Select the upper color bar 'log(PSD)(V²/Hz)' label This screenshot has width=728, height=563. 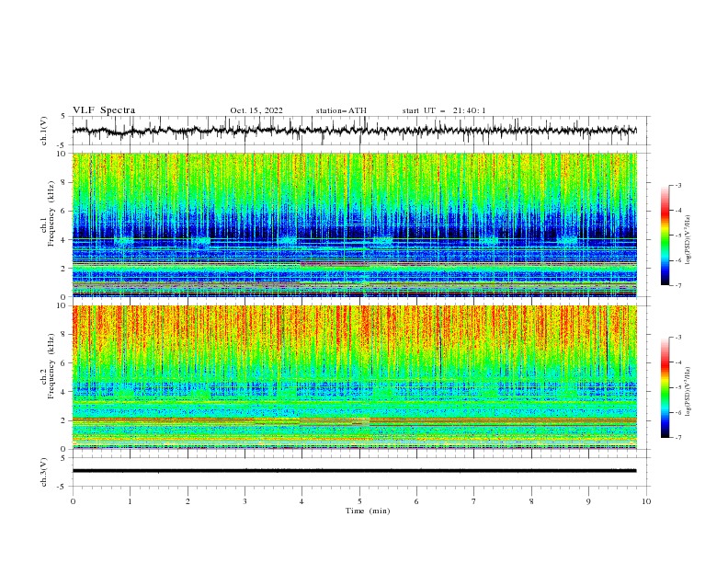pyautogui.click(x=688, y=239)
